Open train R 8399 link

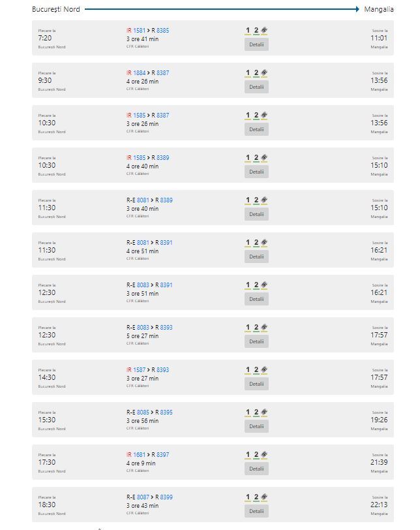pos(166,497)
